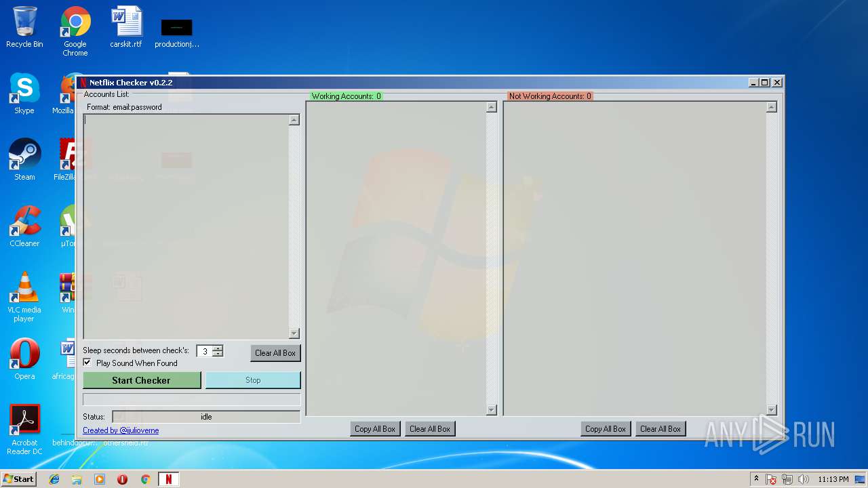Minimize the Netflix Checker window
This screenshot has width=868, height=488.
click(x=753, y=83)
